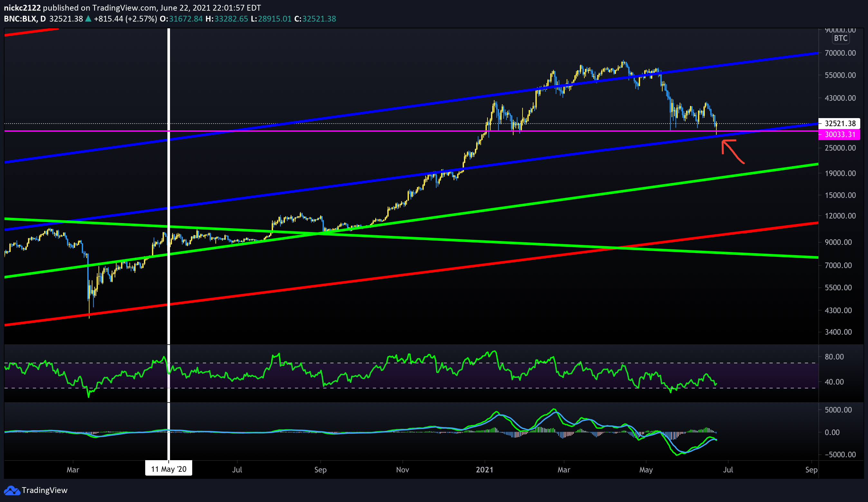Screen dimensions: 868x502
Task: Click the TradingView wordmark text
Action: [44, 490]
